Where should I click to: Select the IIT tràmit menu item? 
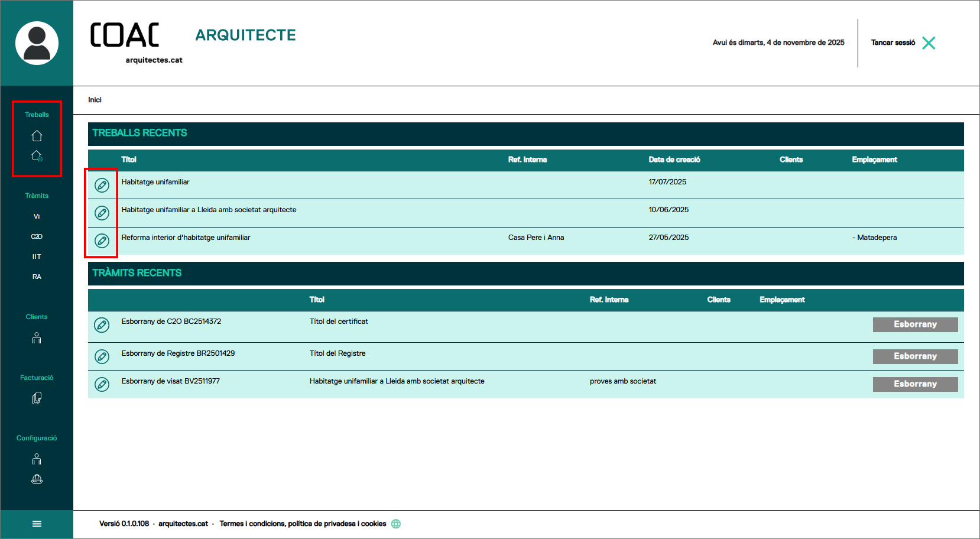pos(37,256)
